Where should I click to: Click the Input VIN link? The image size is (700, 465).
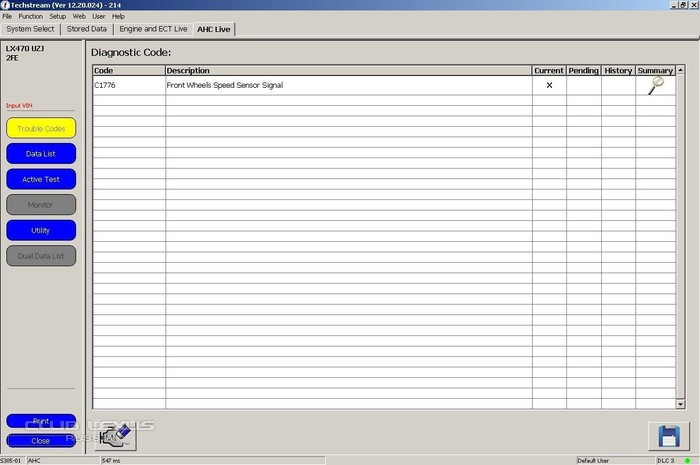(20, 105)
